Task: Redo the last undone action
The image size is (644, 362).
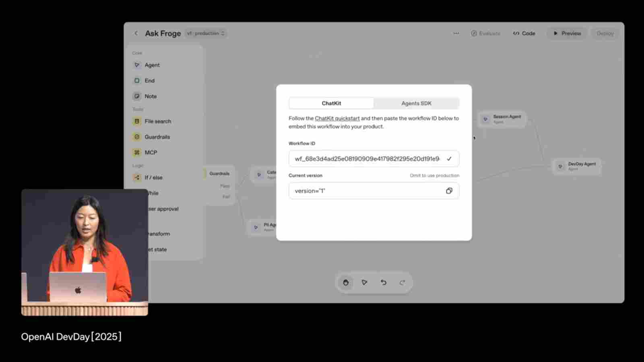Action: coord(402,282)
